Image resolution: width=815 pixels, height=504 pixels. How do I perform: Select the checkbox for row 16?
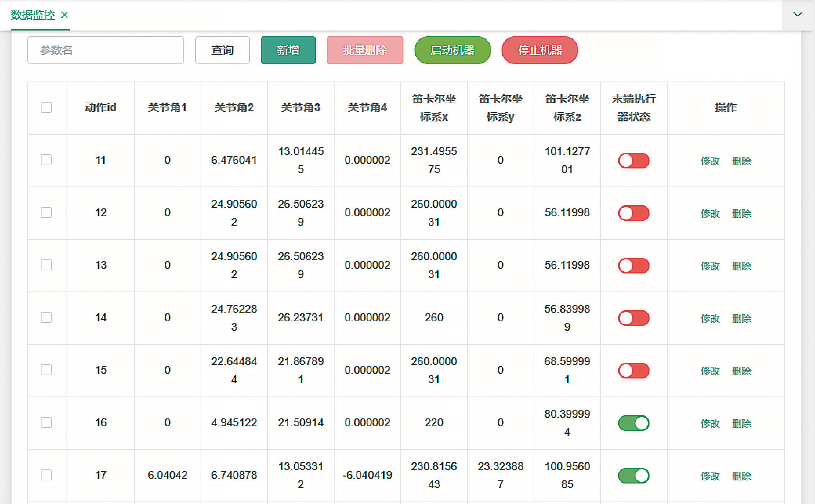click(46, 422)
